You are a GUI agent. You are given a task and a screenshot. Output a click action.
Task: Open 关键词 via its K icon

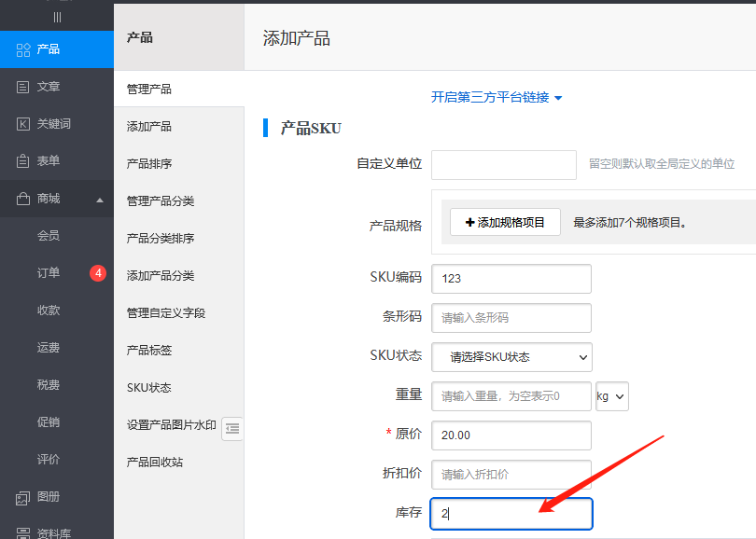pos(23,124)
